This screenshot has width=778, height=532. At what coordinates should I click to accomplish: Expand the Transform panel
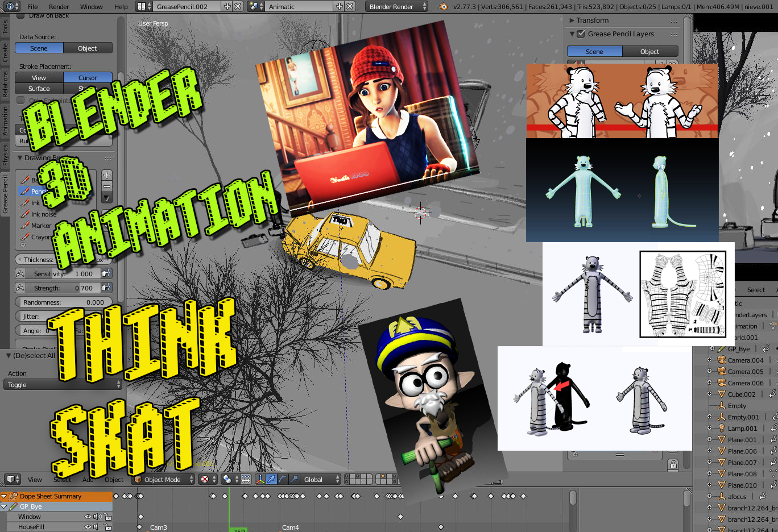572,20
